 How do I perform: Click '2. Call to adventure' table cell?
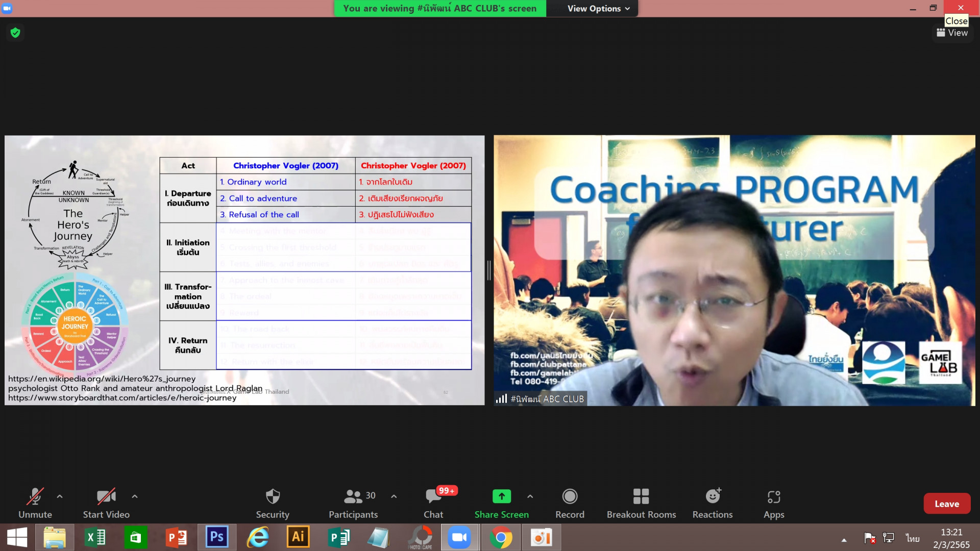click(x=286, y=198)
